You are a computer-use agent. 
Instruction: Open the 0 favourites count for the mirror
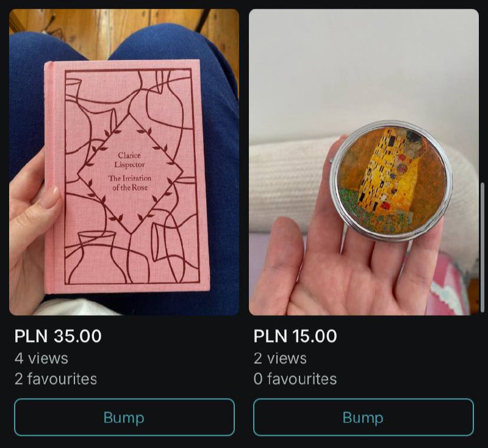pyautogui.click(x=295, y=379)
